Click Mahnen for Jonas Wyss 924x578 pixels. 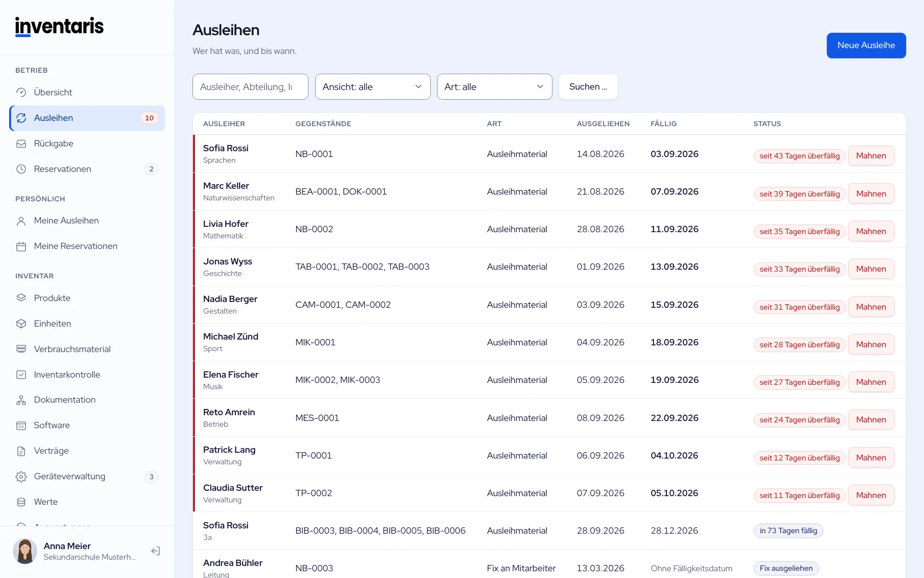[x=871, y=269]
